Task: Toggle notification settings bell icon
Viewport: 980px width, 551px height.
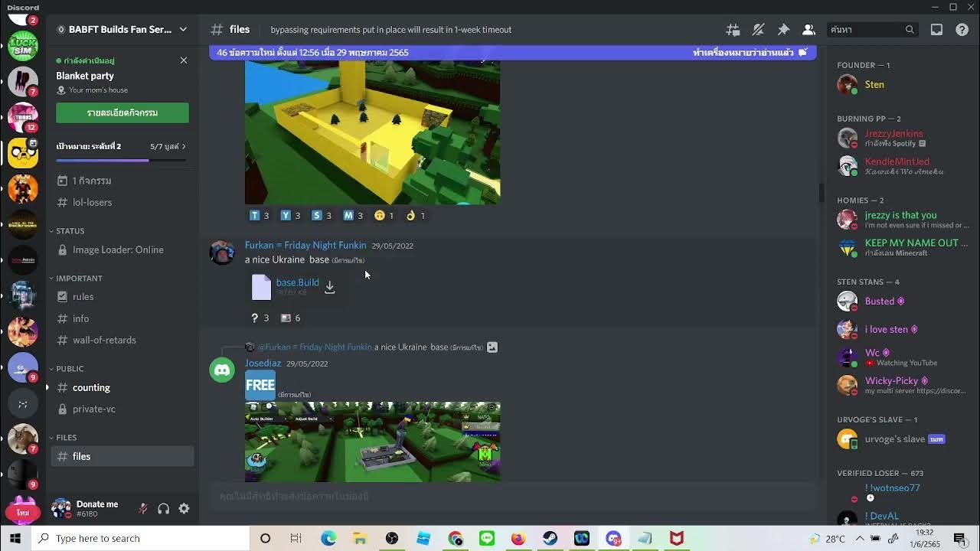Action: point(758,30)
